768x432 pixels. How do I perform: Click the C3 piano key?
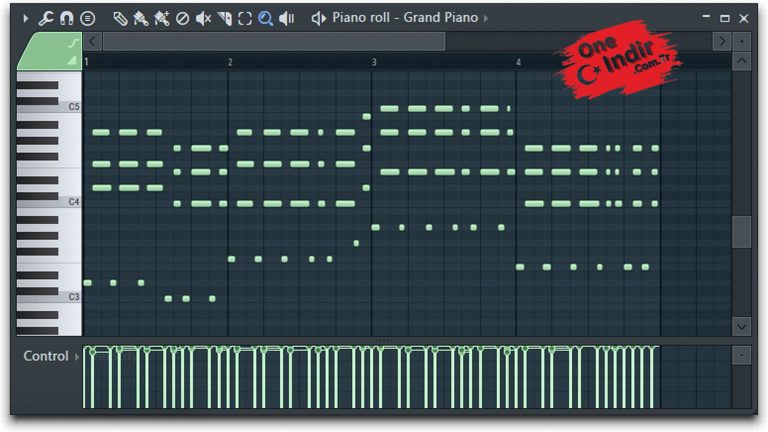tap(49, 296)
